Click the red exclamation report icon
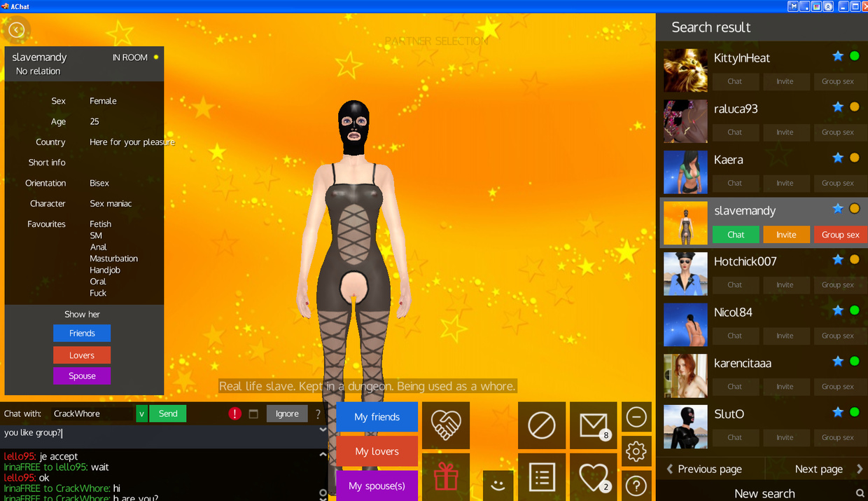The height and width of the screenshot is (501, 868). point(234,413)
